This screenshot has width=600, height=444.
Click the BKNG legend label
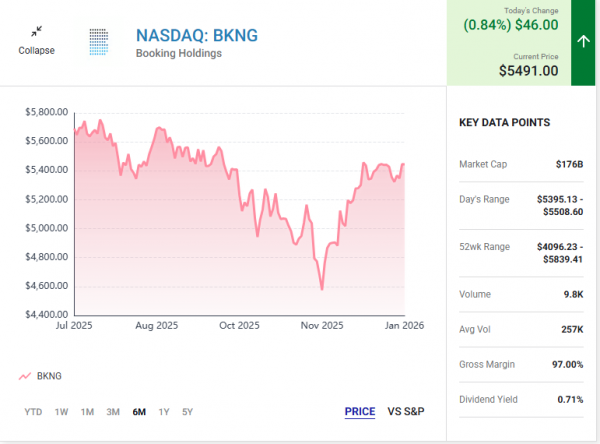coord(49,376)
